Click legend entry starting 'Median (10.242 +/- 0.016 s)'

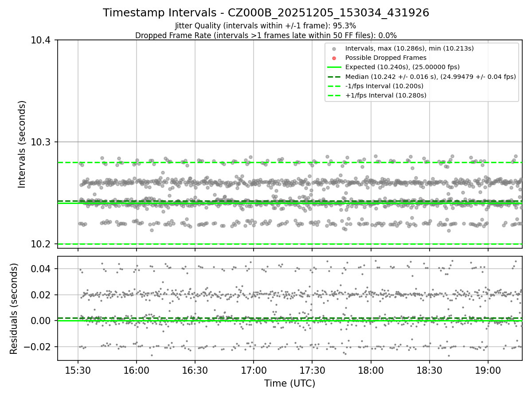[430, 77]
